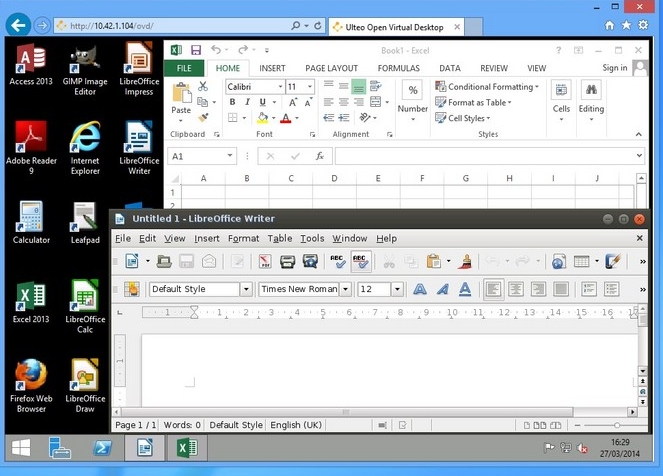Click Print Preview icon in Writer
Viewport: 663px width, 476px height.
point(310,262)
